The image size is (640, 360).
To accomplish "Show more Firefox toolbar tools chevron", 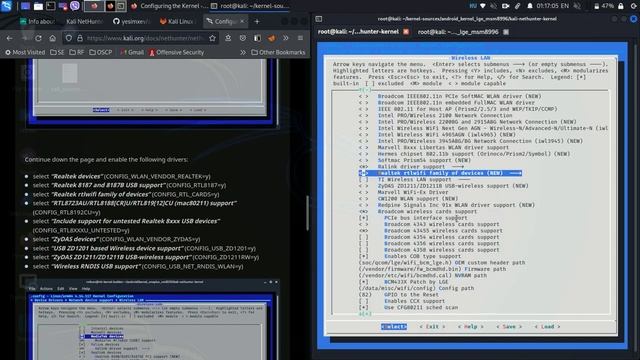I will [286, 38].
